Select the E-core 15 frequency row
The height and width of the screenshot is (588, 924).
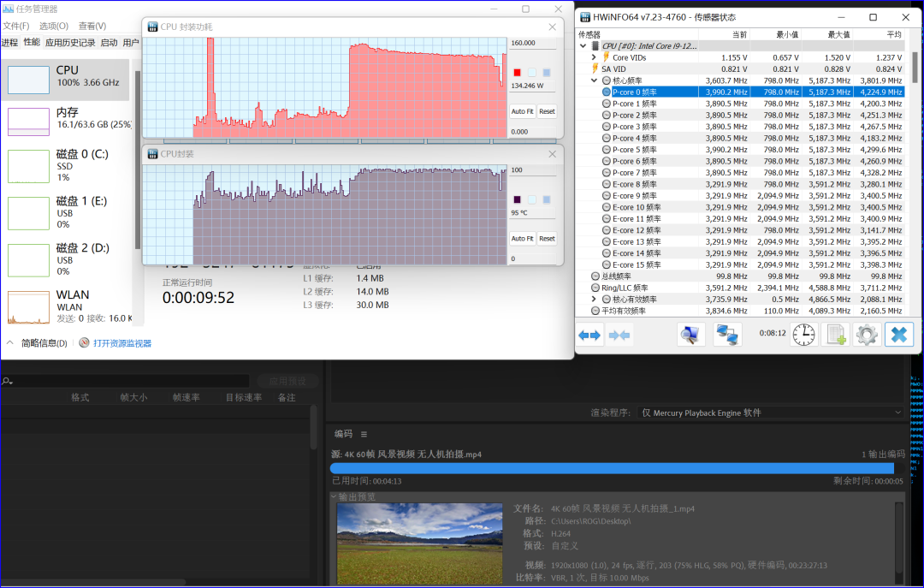(742, 264)
